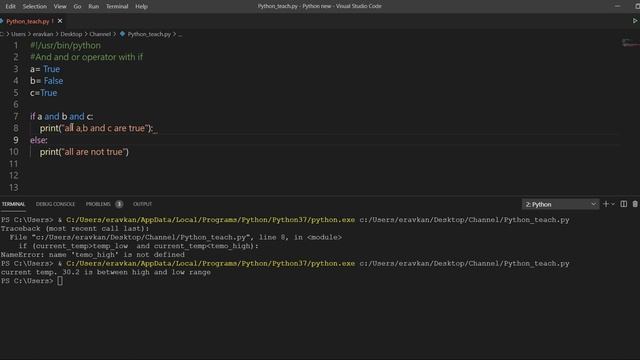This screenshot has width=640, height=360.
Task: Switch to the PROBLEMS tab
Action: pyautogui.click(x=98, y=204)
